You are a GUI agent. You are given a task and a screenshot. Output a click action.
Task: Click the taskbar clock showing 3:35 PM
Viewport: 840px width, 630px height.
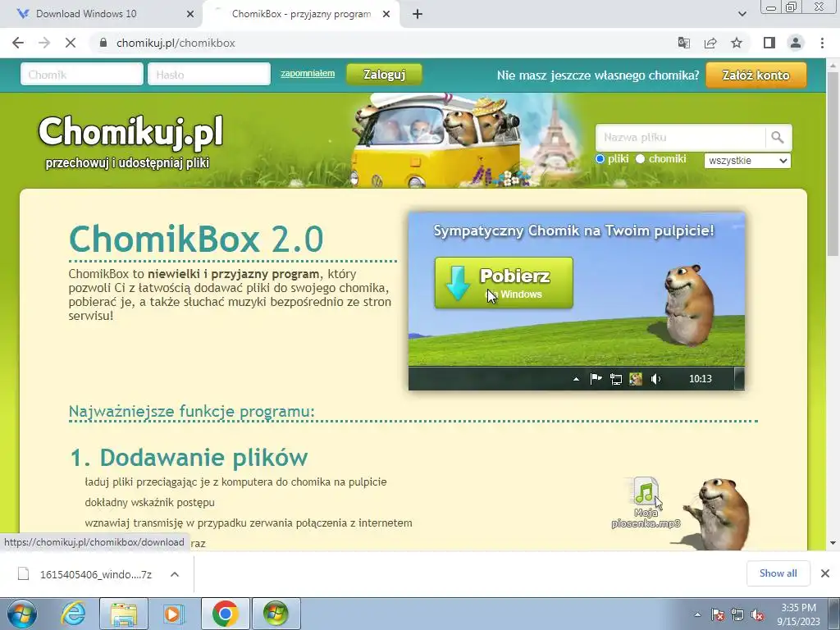tap(798, 614)
